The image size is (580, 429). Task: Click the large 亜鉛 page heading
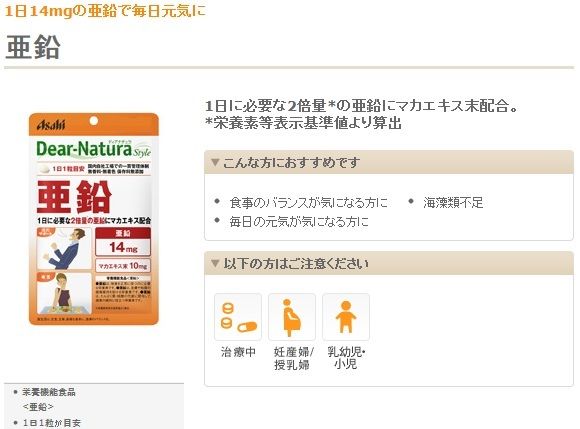pos(33,47)
